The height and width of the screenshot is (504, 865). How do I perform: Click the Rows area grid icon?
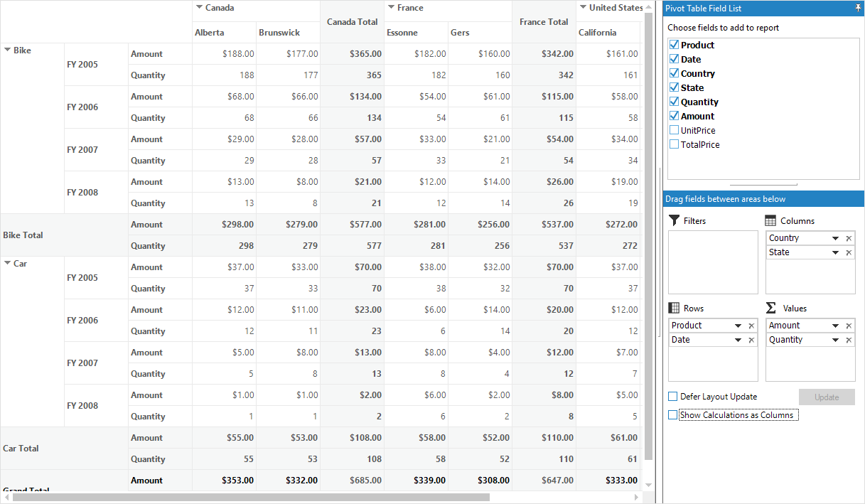click(674, 308)
